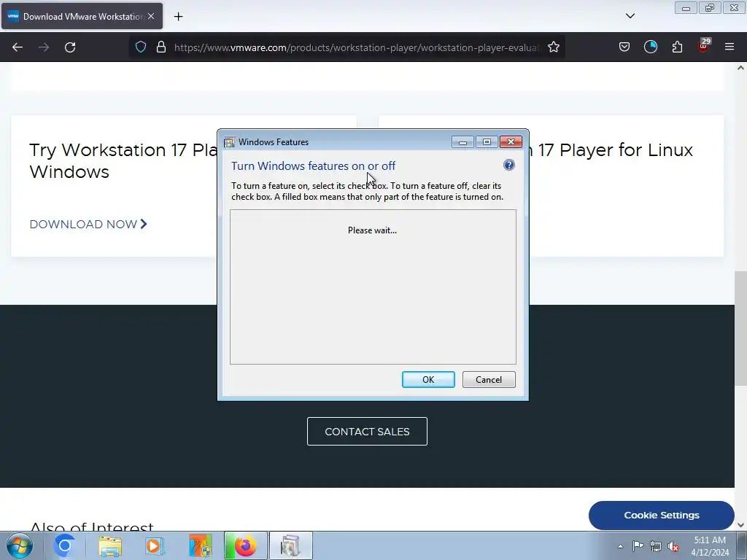Open the Windows Start menu
The width and height of the screenshot is (747, 560).
(x=20, y=545)
